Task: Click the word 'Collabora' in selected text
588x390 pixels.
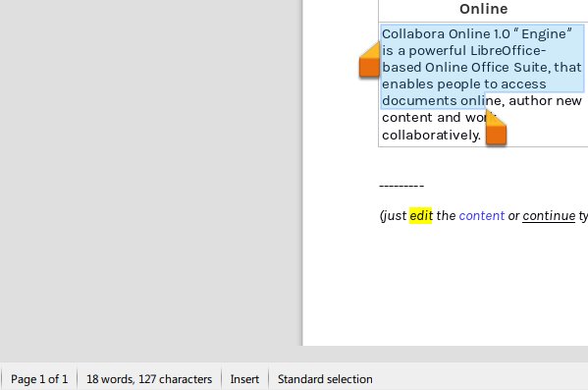Action: coord(413,33)
